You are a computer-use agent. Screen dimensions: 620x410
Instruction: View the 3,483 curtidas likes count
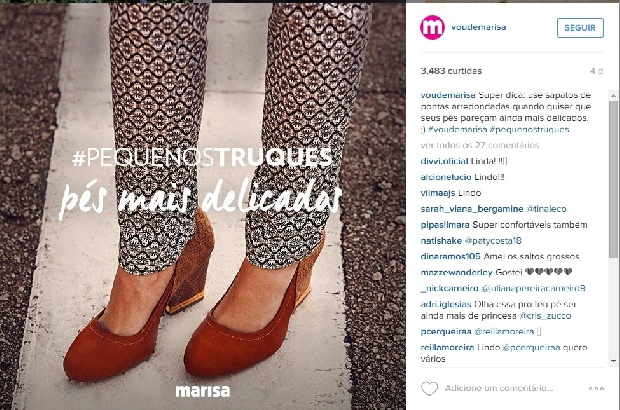coord(451,71)
